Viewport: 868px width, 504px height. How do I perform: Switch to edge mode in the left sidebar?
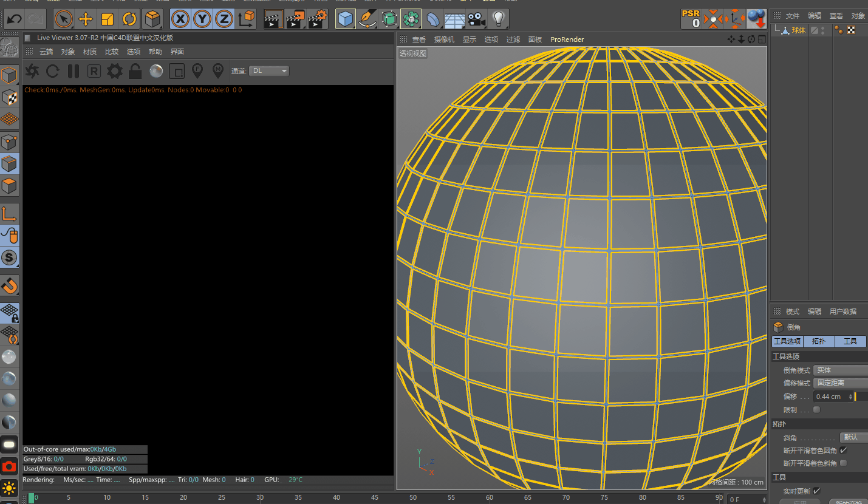pyautogui.click(x=10, y=164)
